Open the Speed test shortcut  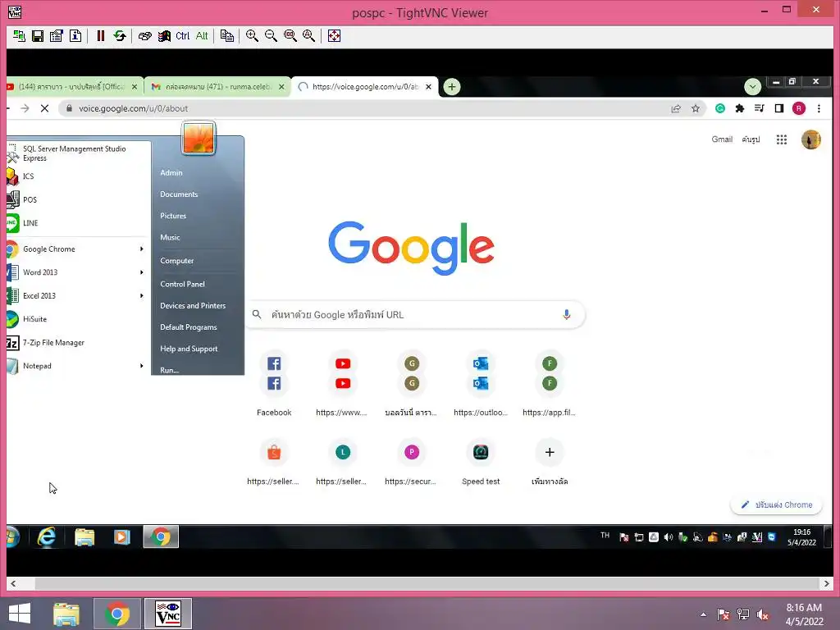coord(481,462)
